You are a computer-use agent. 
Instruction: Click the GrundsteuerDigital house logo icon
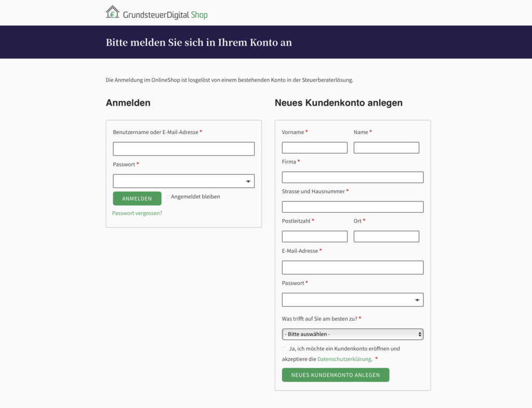coord(112,12)
